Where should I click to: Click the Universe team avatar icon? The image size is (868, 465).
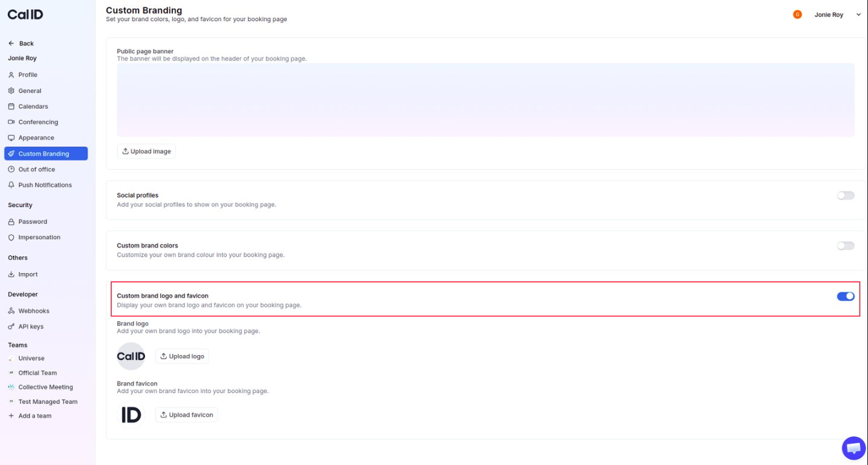tap(11, 358)
